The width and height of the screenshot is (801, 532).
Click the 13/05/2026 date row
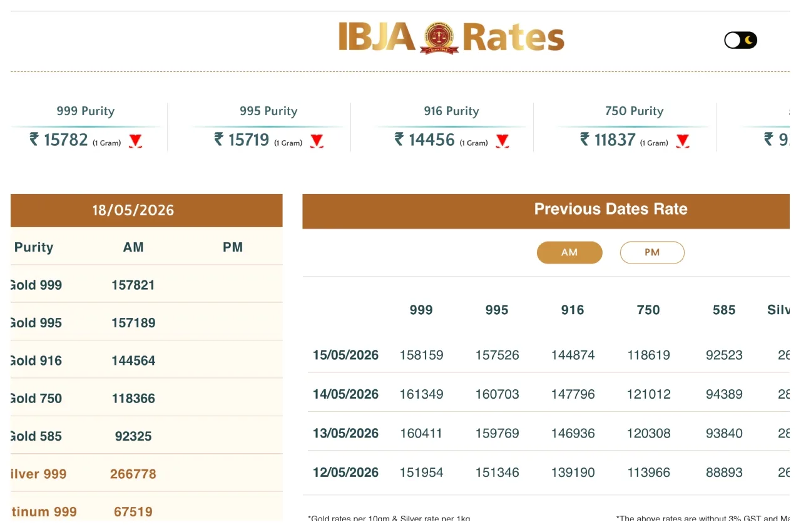point(345,433)
